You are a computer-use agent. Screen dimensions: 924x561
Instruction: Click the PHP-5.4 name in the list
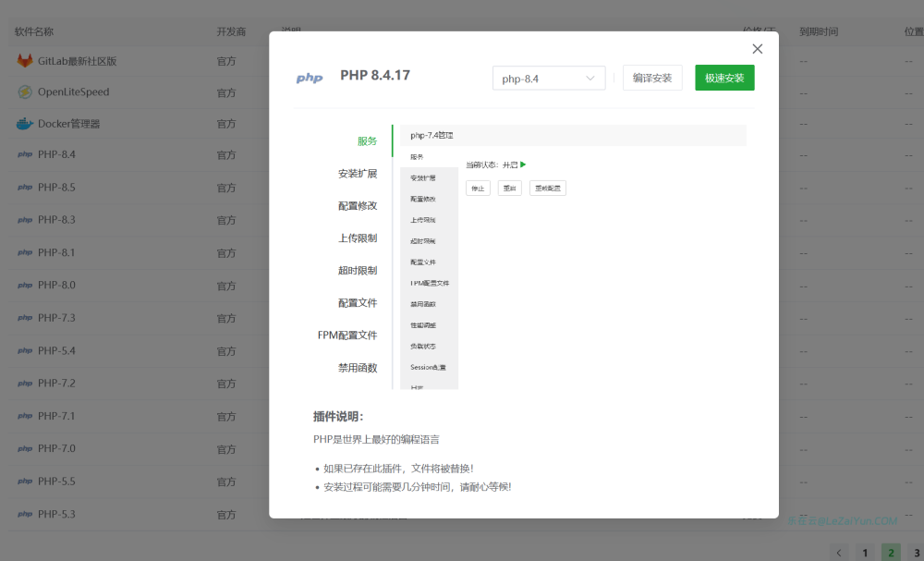[x=56, y=350]
